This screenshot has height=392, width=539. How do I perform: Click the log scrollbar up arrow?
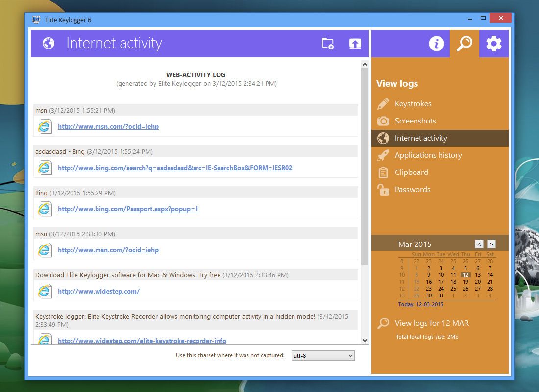[365, 64]
